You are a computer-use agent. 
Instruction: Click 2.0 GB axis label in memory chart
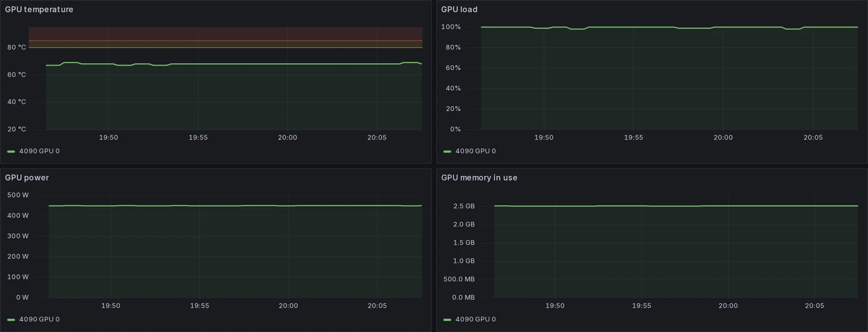[464, 225]
